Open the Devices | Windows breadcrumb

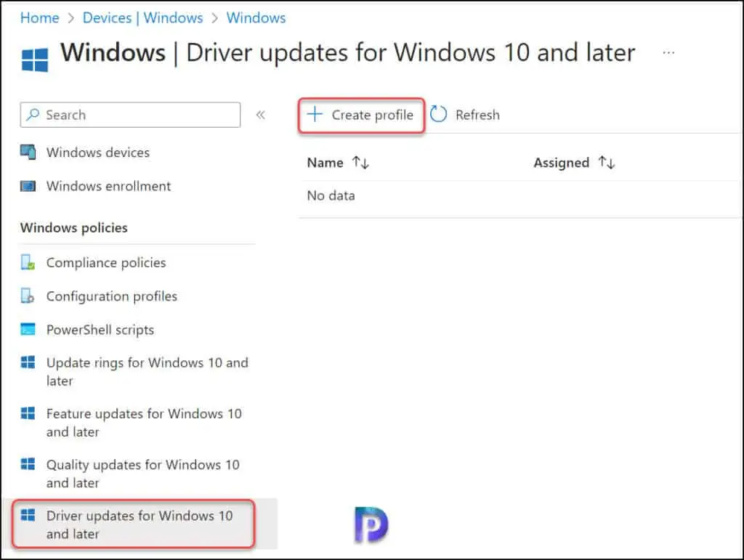point(142,18)
